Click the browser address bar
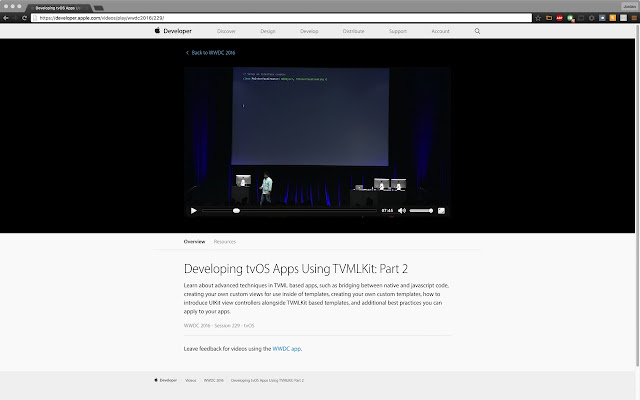This screenshot has width=640, height=400. (x=282, y=18)
